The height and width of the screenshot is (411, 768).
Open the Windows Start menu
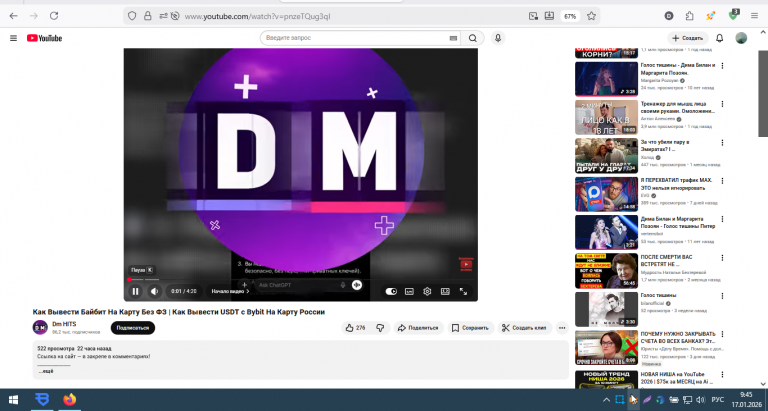coord(13,400)
